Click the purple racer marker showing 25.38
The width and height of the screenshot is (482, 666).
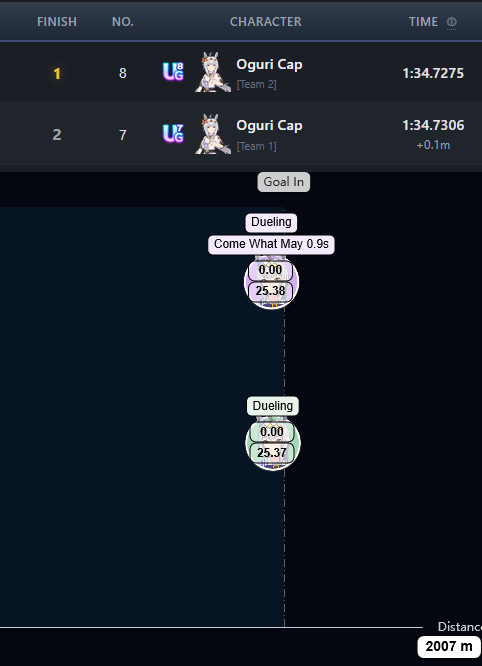tap(271, 282)
